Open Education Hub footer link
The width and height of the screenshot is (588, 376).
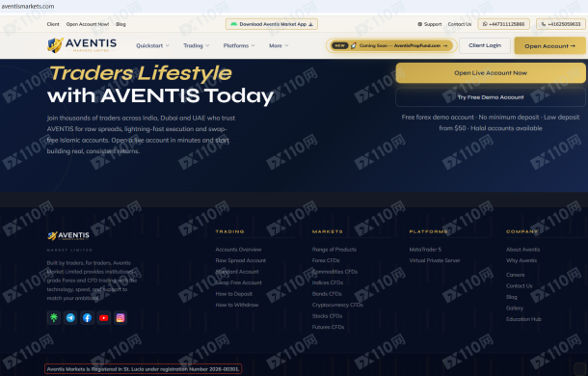[x=523, y=319]
